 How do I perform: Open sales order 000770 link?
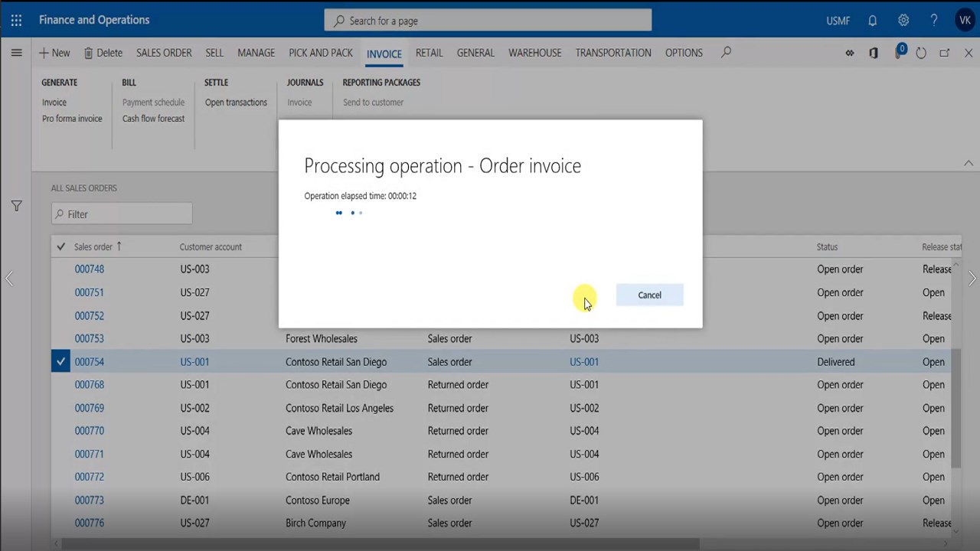pyautogui.click(x=90, y=431)
